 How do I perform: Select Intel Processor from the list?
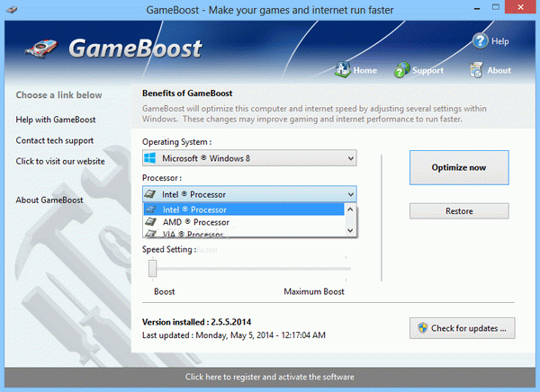[x=244, y=209]
